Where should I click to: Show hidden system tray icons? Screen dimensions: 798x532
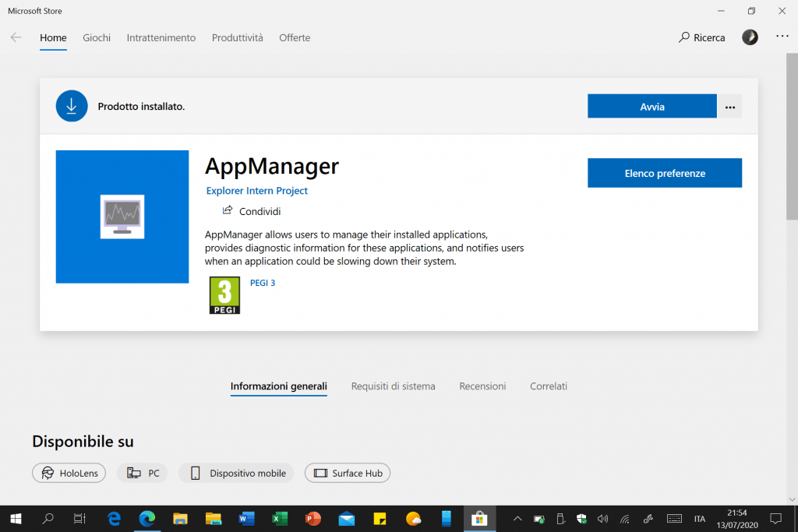coord(517,519)
